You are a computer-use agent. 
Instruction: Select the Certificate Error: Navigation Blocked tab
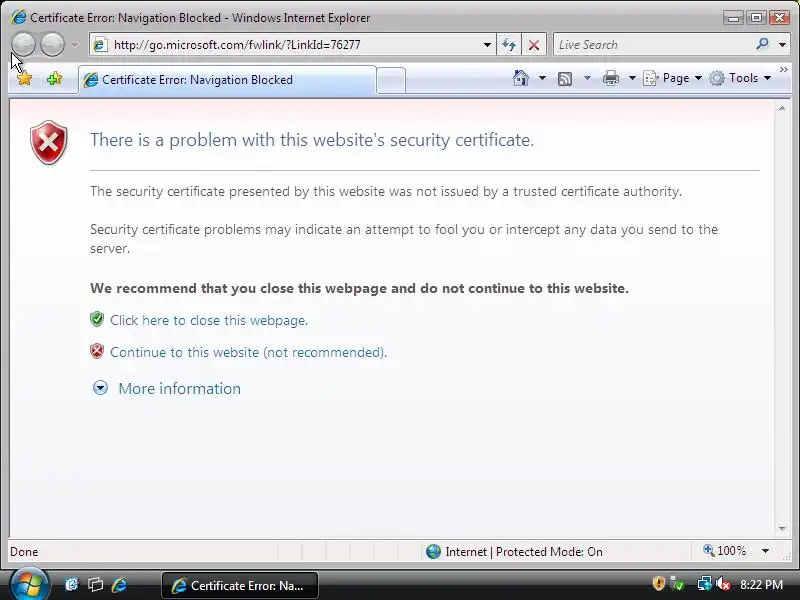point(227,80)
